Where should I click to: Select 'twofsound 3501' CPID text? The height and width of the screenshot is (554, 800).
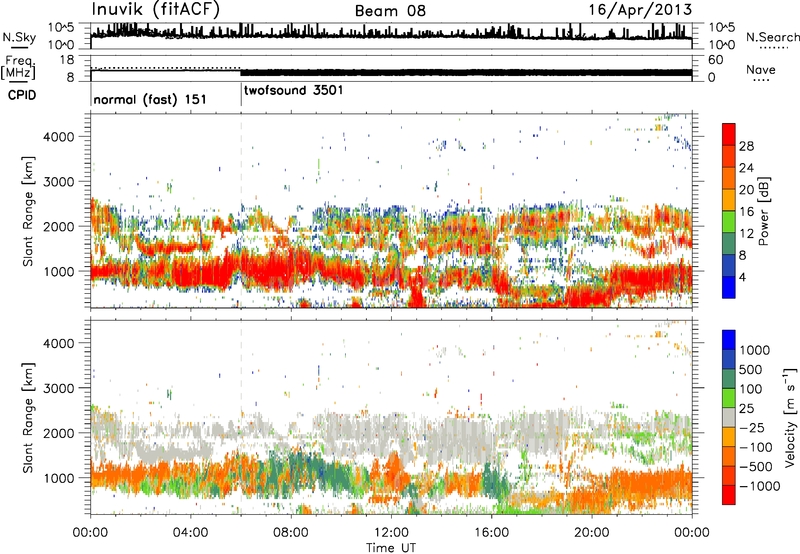point(293,91)
